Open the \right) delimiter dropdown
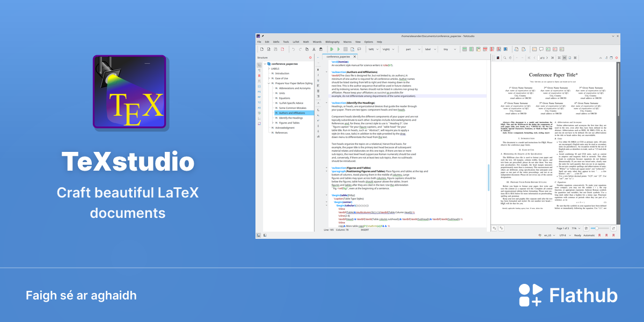 (389, 49)
